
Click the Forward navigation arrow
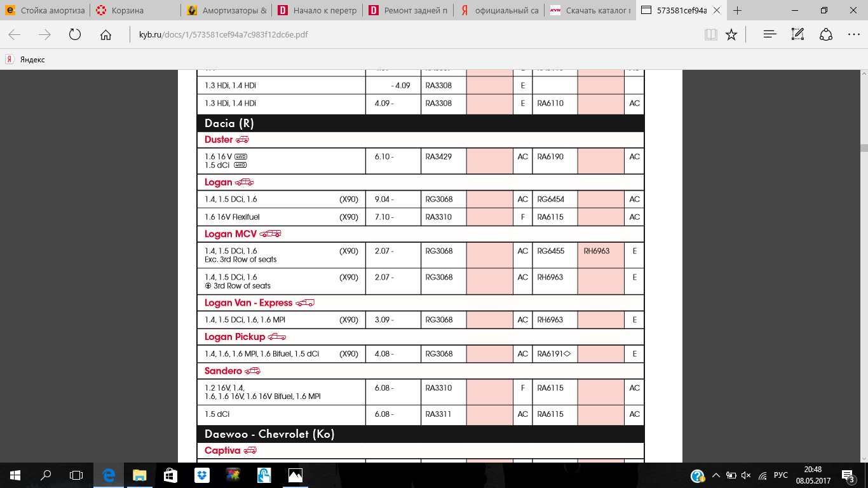44,35
